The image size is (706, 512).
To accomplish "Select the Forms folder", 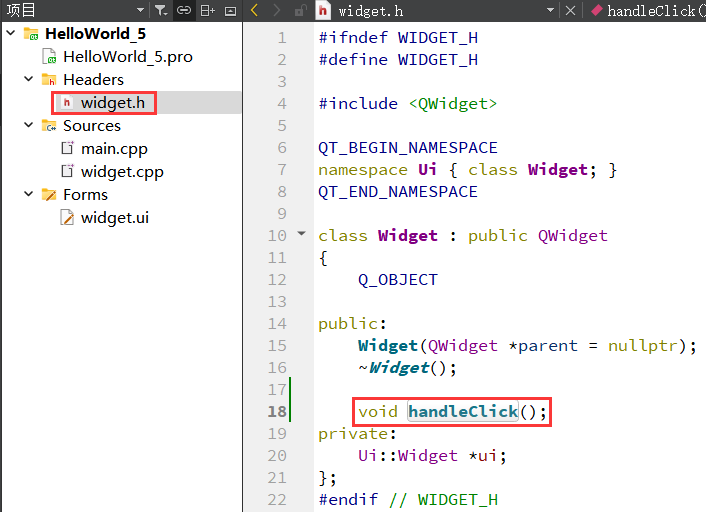I will tap(86, 195).
